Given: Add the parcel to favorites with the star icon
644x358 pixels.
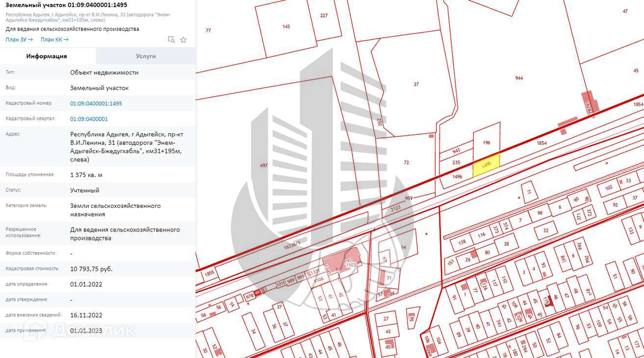Looking at the screenshot, I should pos(183,40).
